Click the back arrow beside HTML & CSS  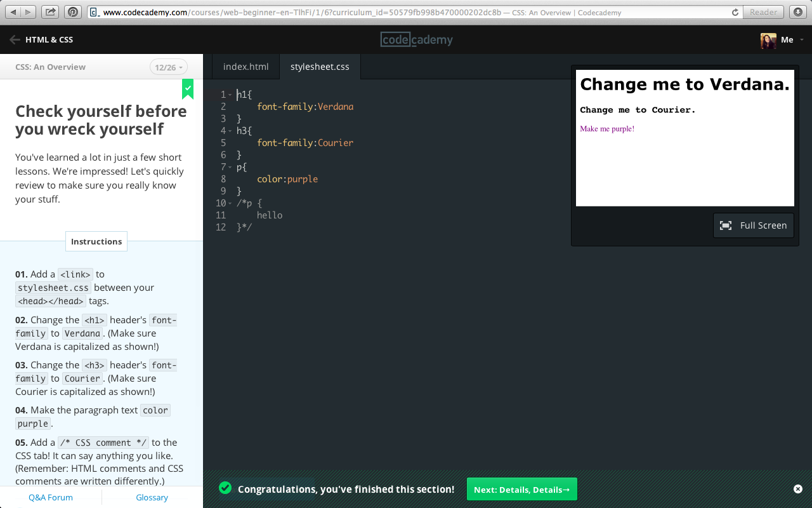coord(14,39)
